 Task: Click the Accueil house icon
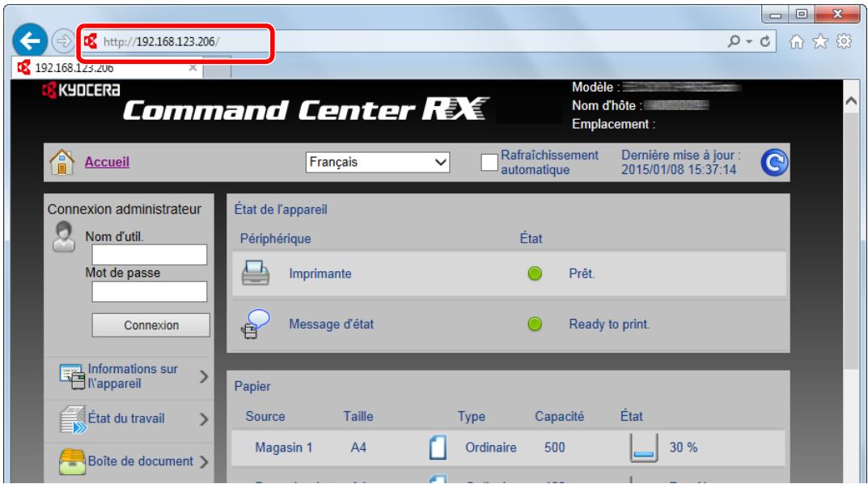click(61, 162)
